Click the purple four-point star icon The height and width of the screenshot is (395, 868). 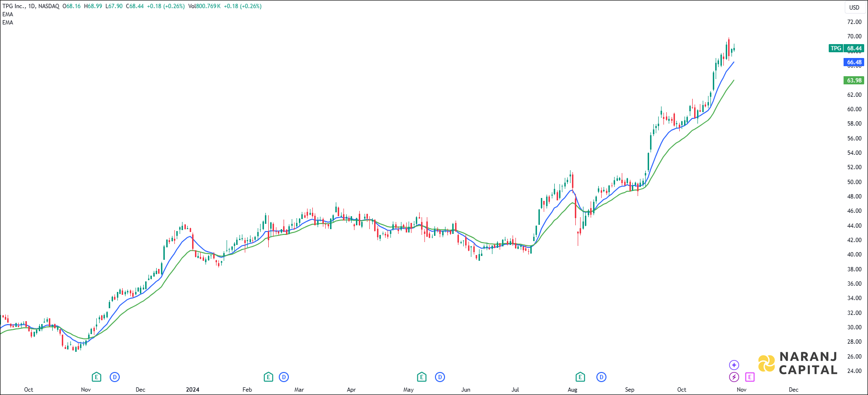tap(734, 365)
